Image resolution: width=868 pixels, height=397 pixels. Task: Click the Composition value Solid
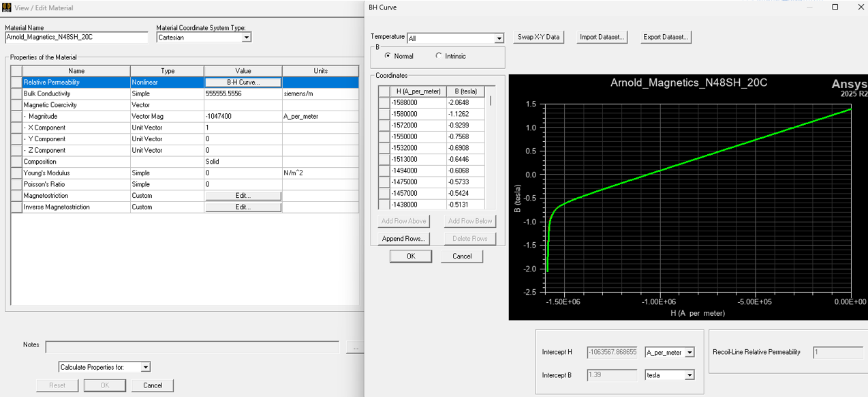click(x=243, y=162)
